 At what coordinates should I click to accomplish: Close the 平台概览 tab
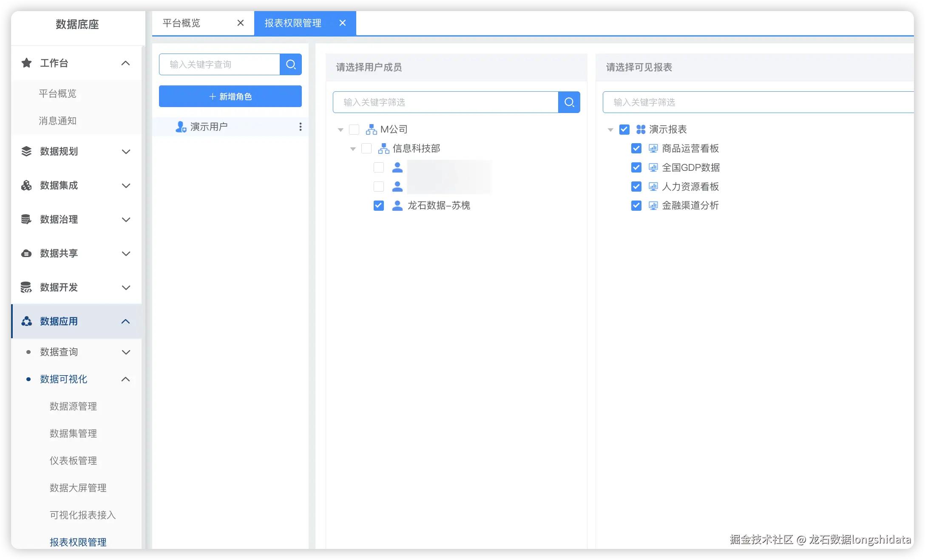click(241, 23)
